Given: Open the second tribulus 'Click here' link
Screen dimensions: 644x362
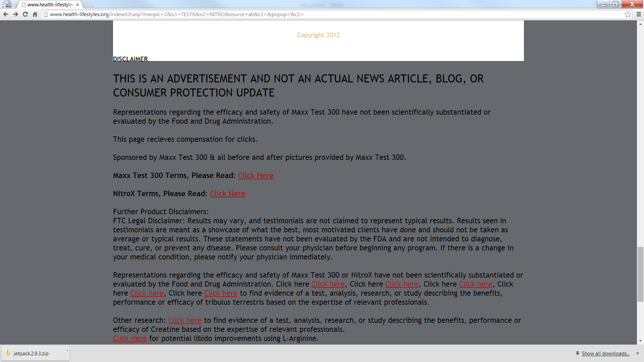Looking at the screenshot, I should pyautogui.click(x=401, y=284).
